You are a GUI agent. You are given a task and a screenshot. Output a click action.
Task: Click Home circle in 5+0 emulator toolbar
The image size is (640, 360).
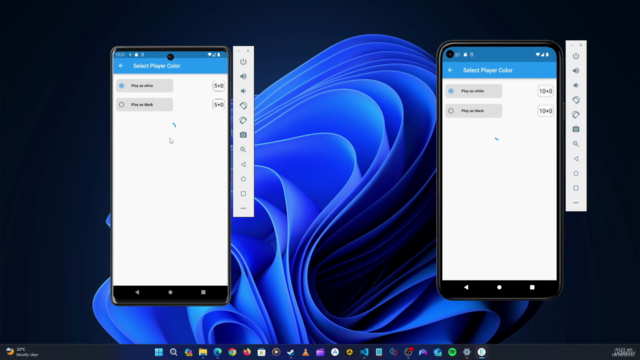click(243, 179)
